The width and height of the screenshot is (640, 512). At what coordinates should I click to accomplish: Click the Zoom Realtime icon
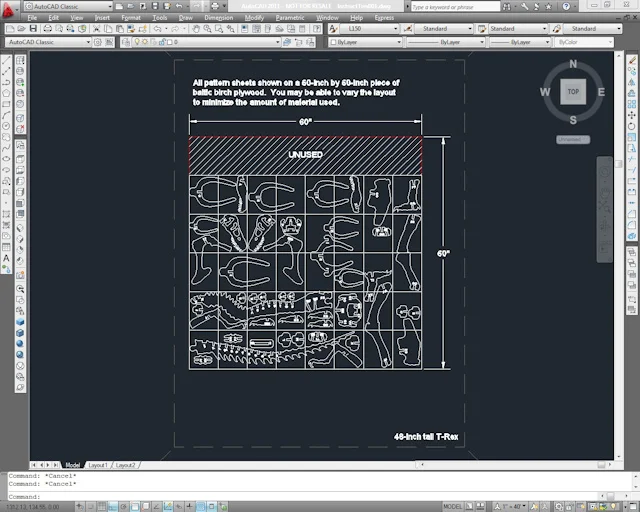(207, 29)
